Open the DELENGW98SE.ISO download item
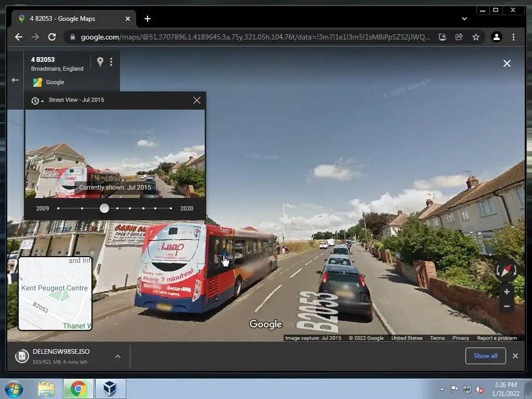 [x=61, y=356]
